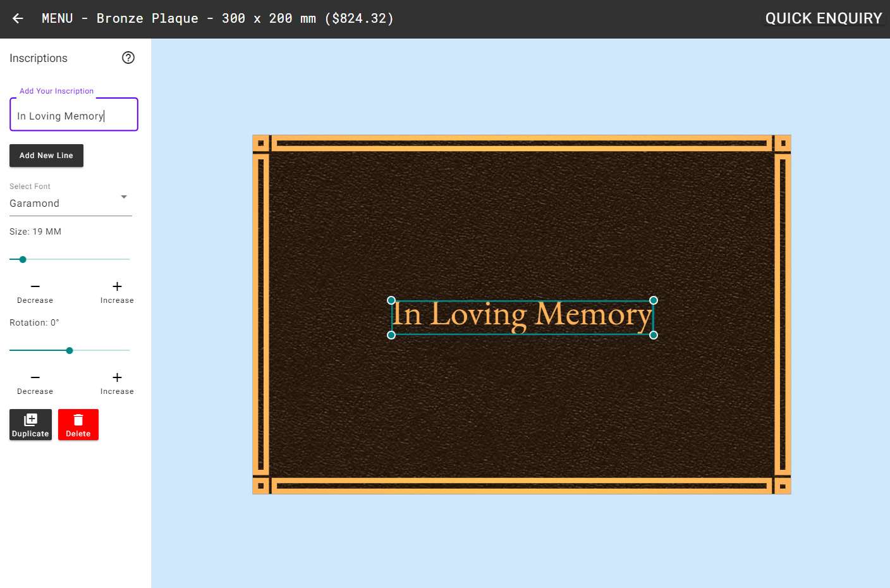This screenshot has width=890, height=588.
Task: Click the bottom-left resize handle of inscription
Action: 391,335
